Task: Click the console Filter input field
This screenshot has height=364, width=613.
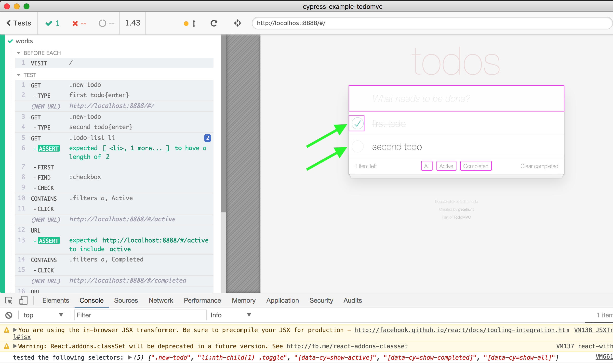Action: [140, 315]
